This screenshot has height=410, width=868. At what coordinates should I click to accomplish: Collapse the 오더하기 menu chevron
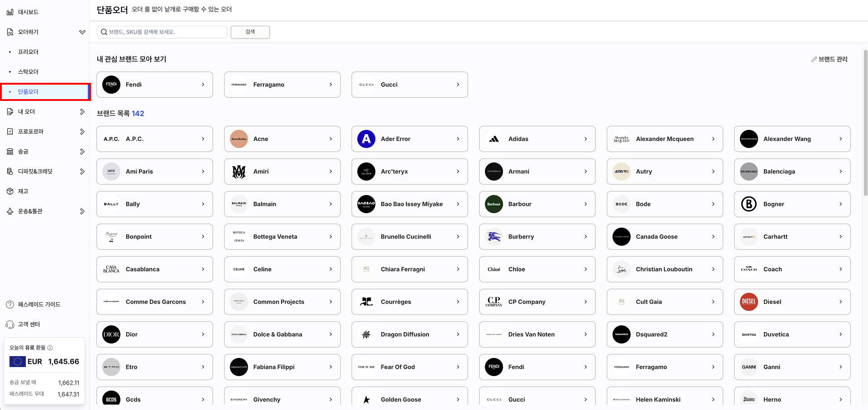(x=82, y=32)
